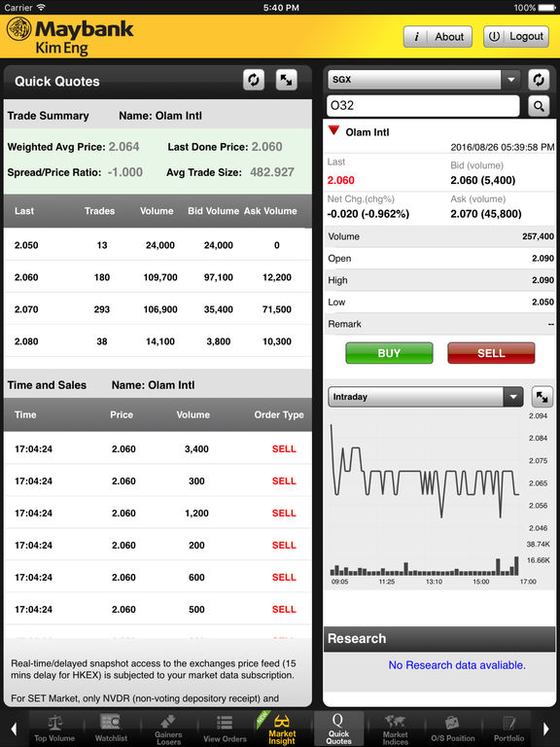
Task: Click the No Research data available text
Action: (x=457, y=665)
